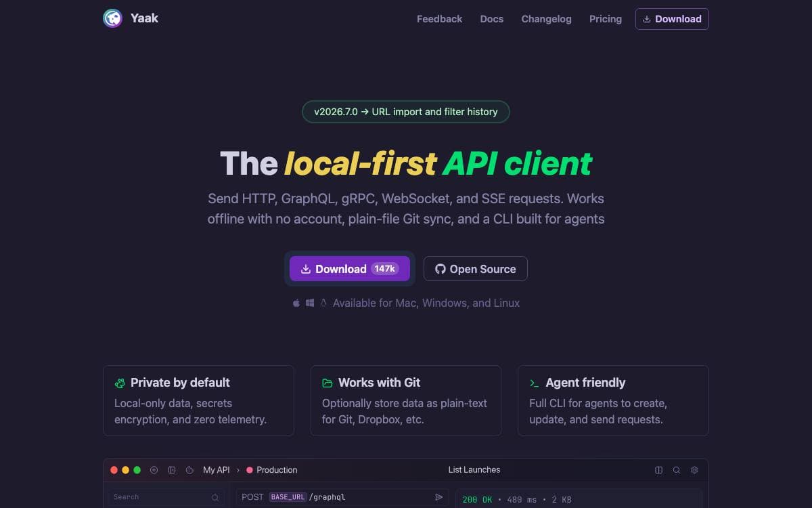Open the settings gear in the app preview
This screenshot has width=812, height=508.
(694, 470)
